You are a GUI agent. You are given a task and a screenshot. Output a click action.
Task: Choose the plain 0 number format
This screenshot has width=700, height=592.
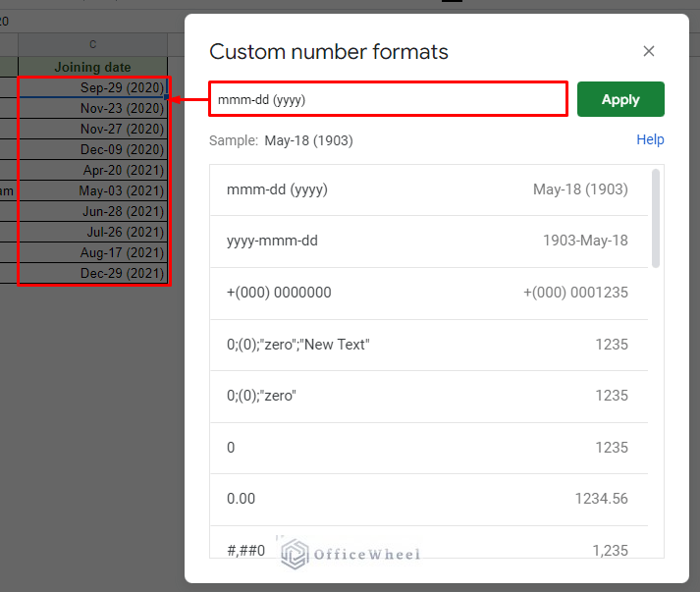[428, 448]
